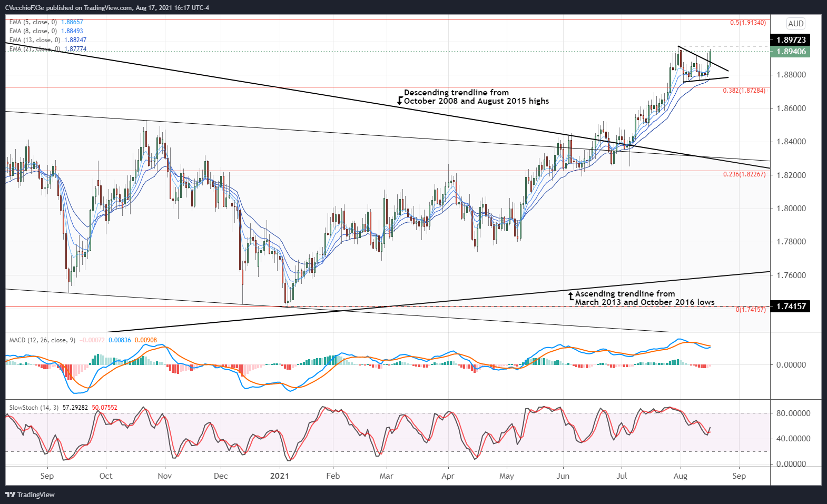The height and width of the screenshot is (504, 827).
Task: Click the 0.236(1.82267) Fibonacci level label
Action: pos(744,174)
